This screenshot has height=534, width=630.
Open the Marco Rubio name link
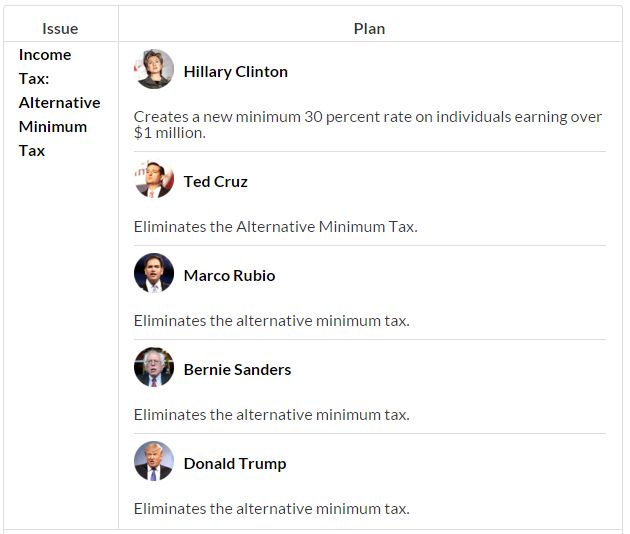pos(229,276)
